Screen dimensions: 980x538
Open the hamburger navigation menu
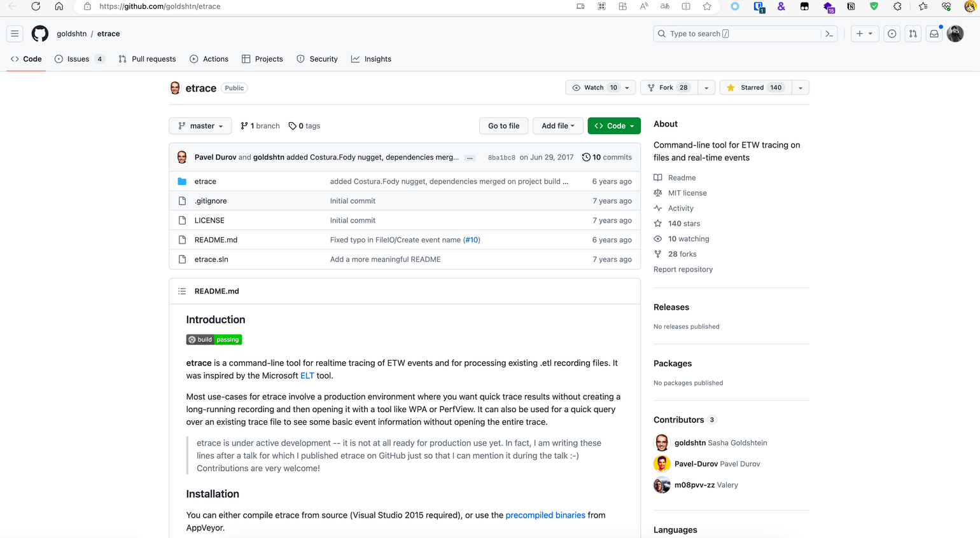click(15, 34)
